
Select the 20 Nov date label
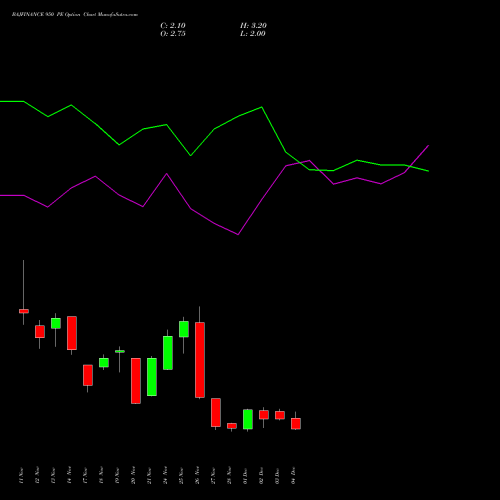pyautogui.click(x=133, y=476)
